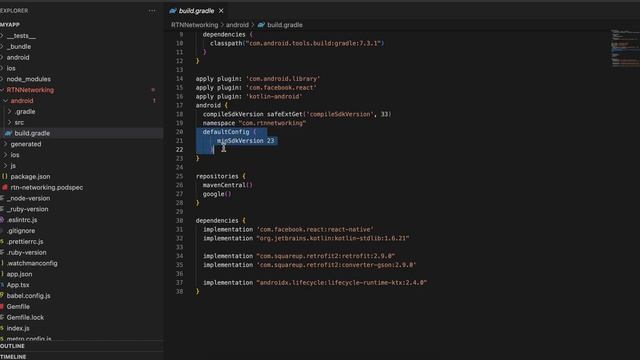Viewport: 640px width, 360px height.
Task: Open the .watchmanconfig file
Action: [32, 263]
